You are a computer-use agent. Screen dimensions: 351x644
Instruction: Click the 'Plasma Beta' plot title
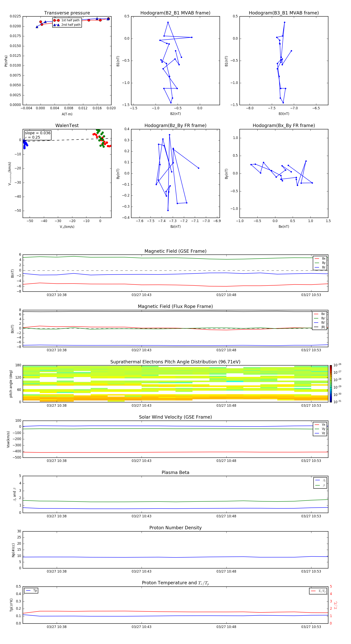coord(175,472)
